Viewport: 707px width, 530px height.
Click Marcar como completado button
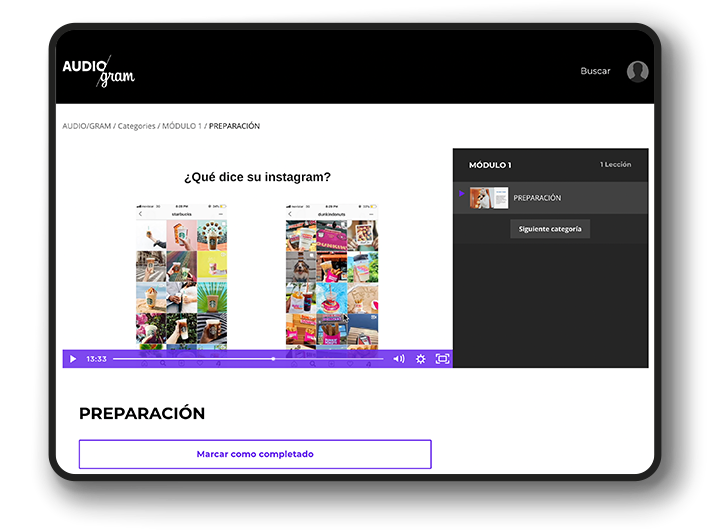click(x=255, y=454)
